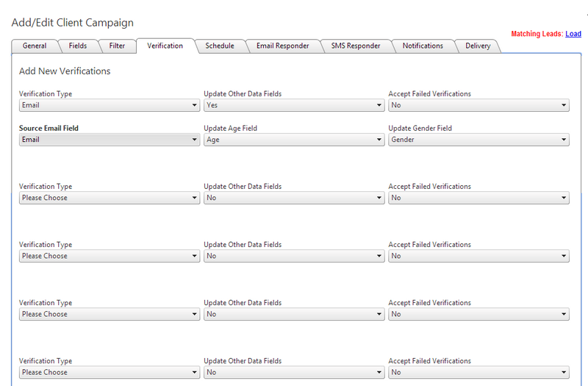Open the Notifications tab
Viewport: 588px width, 386px height.
tap(423, 46)
